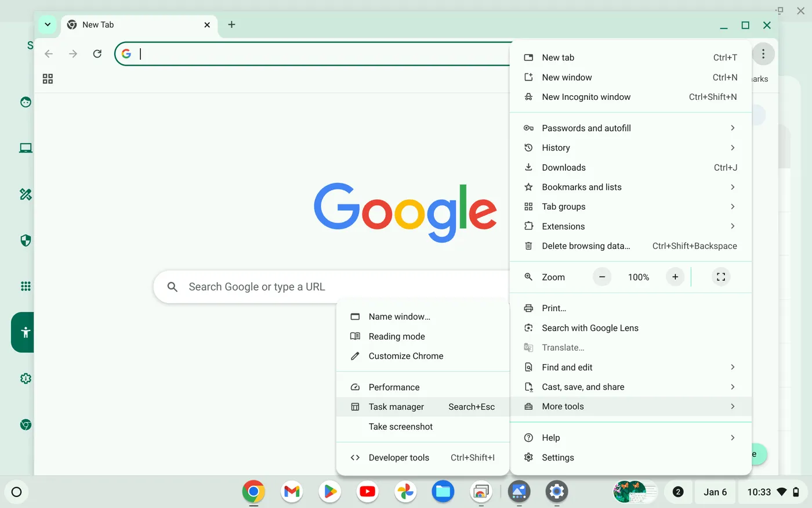Select Performance in submenu
The image size is (812, 508).
pos(422,387)
